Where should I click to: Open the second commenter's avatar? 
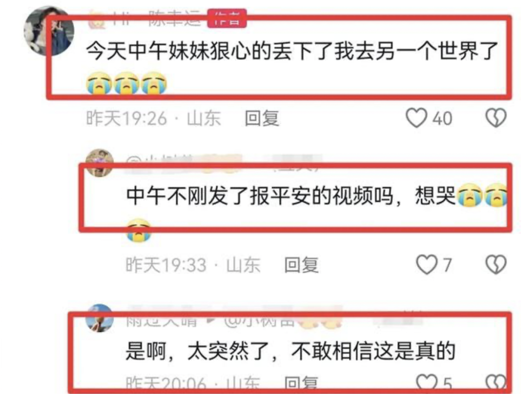pos(100,163)
